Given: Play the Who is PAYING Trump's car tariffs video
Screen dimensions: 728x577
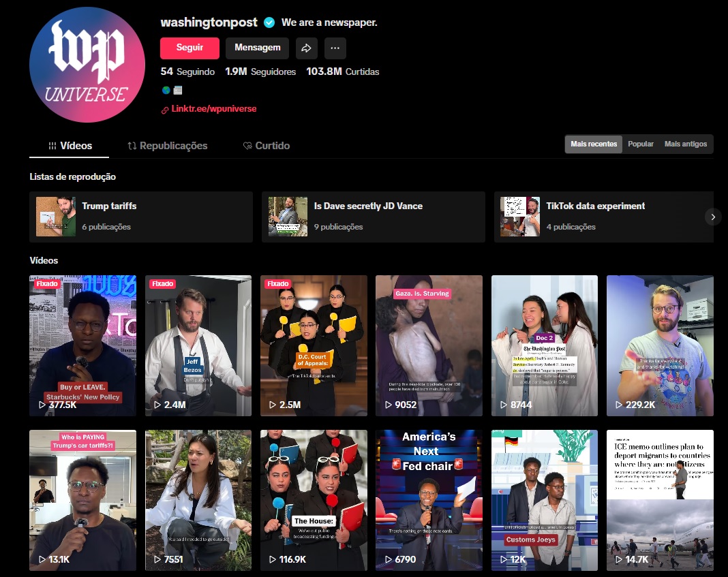Looking at the screenshot, I should tap(82, 501).
